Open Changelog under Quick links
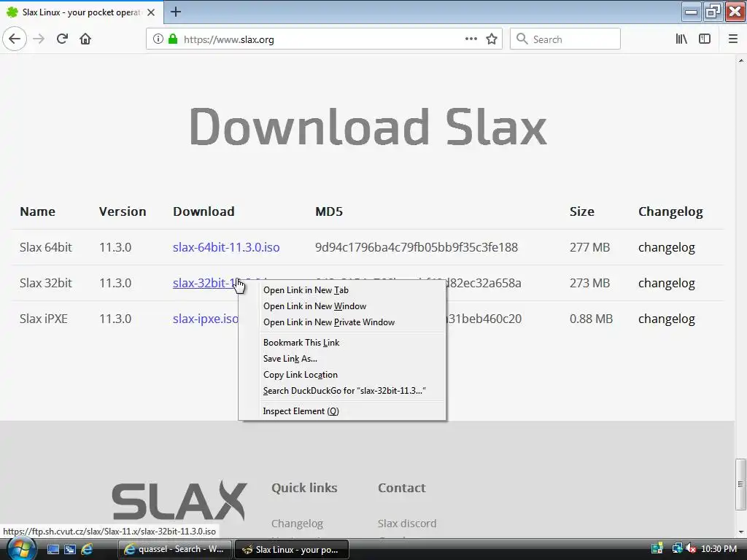747x560 pixels. pos(297,524)
